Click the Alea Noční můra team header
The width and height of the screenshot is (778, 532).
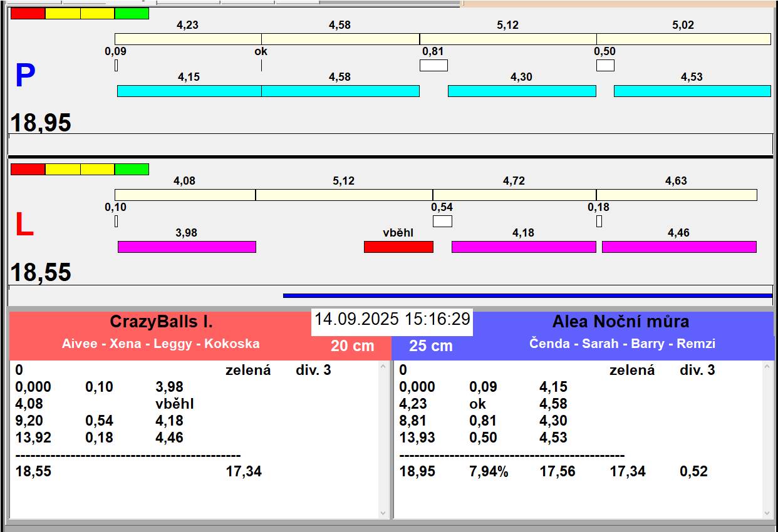[x=620, y=322]
